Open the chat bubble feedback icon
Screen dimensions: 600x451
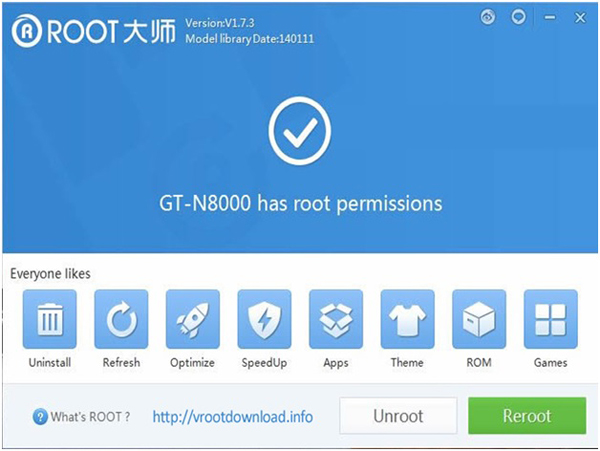click(518, 17)
